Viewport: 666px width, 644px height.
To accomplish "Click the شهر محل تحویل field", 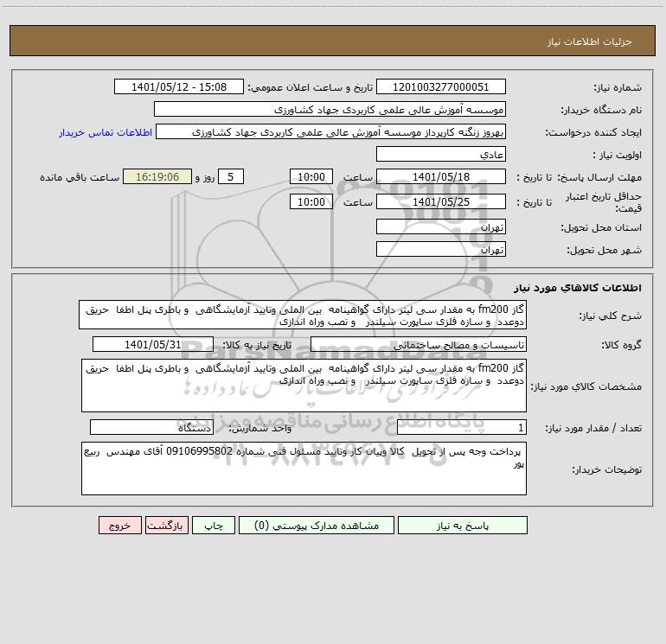I will coord(441,249).
